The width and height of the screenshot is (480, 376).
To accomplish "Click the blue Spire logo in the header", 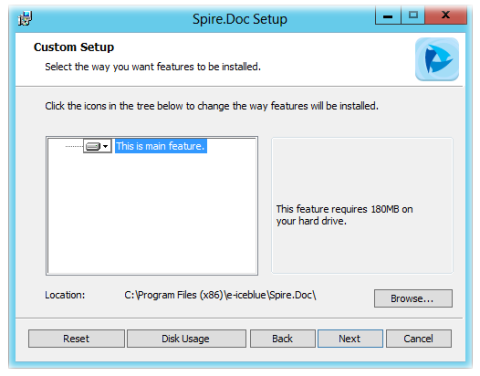I will coord(437,59).
